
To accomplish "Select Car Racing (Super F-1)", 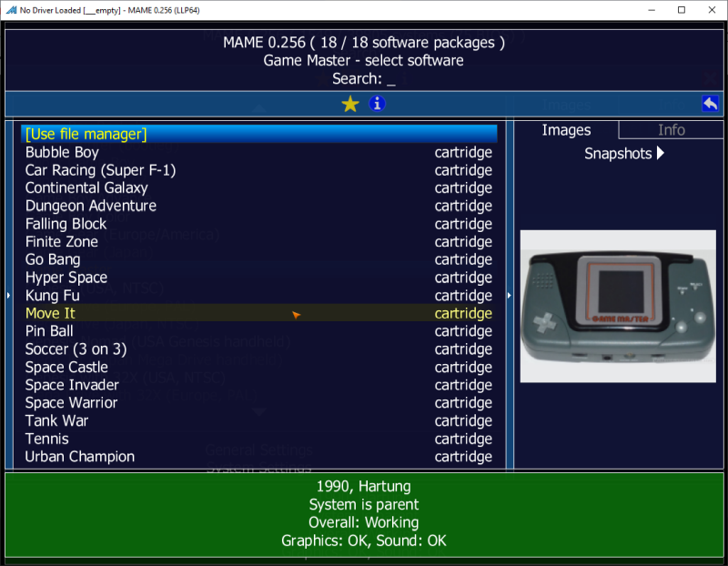I will click(259, 170).
